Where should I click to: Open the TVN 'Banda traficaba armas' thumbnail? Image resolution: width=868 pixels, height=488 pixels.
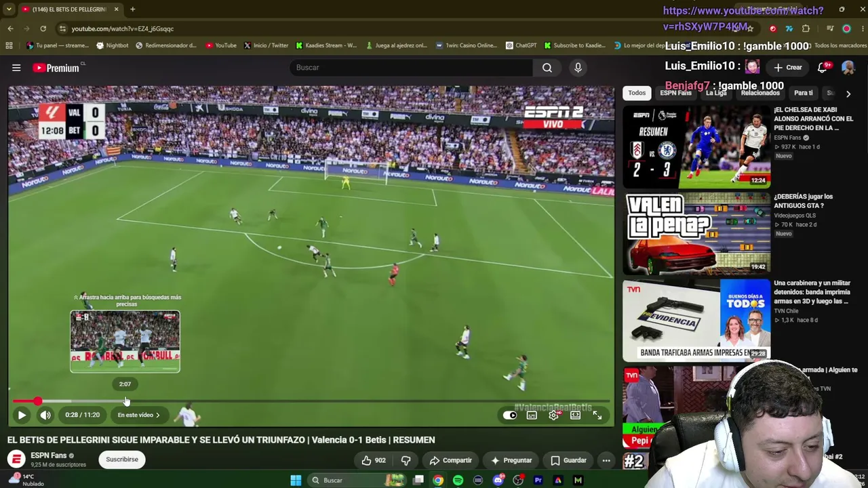696,320
